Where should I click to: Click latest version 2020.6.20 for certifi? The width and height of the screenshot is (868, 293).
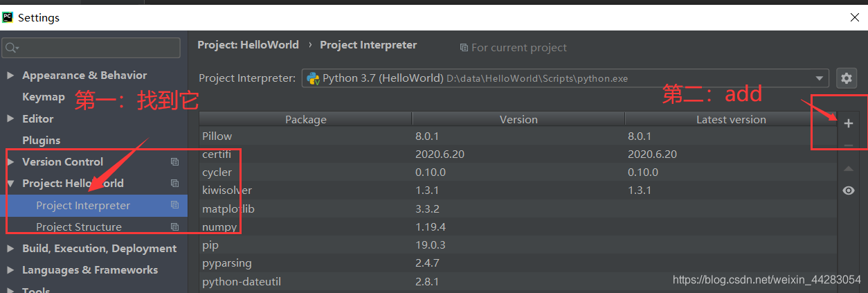pyautogui.click(x=652, y=154)
